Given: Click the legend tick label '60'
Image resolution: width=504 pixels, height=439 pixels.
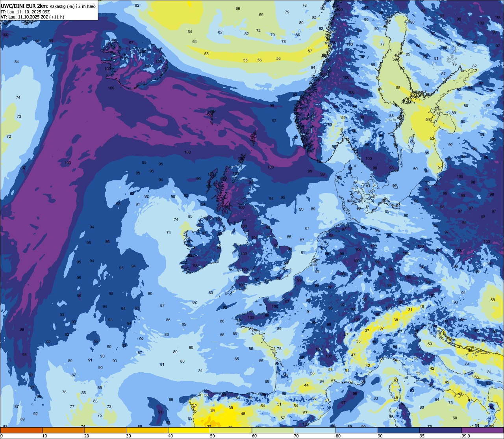Looking at the screenshot, I should 254,436.
